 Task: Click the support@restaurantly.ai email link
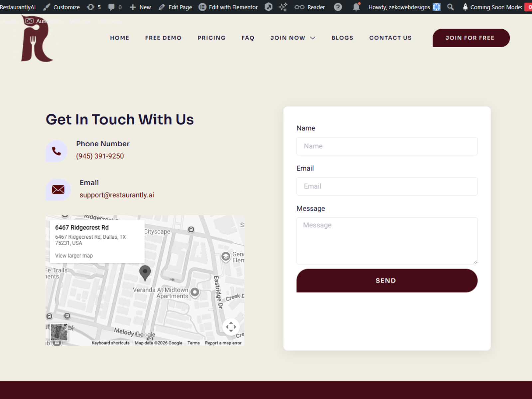[x=117, y=195]
